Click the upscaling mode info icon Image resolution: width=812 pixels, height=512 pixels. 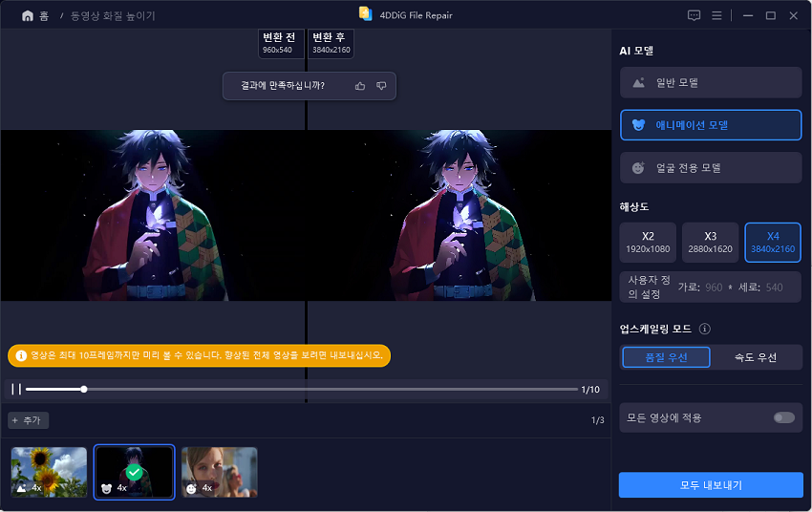705,329
